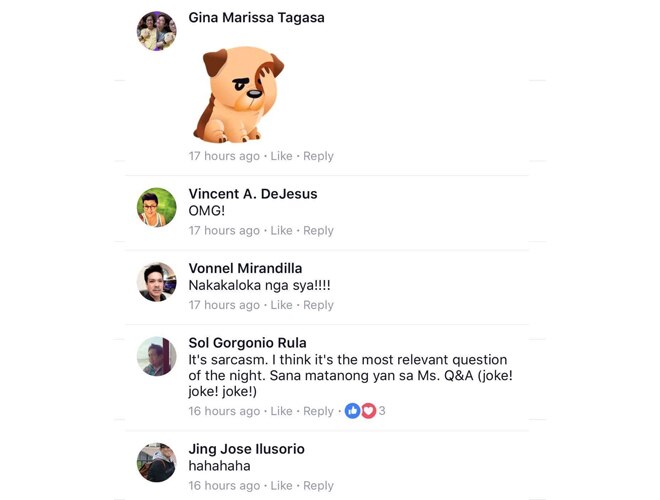660x500 pixels.
Task: Reply to Gina Marissa Tagasa's comment
Action: click(x=318, y=156)
